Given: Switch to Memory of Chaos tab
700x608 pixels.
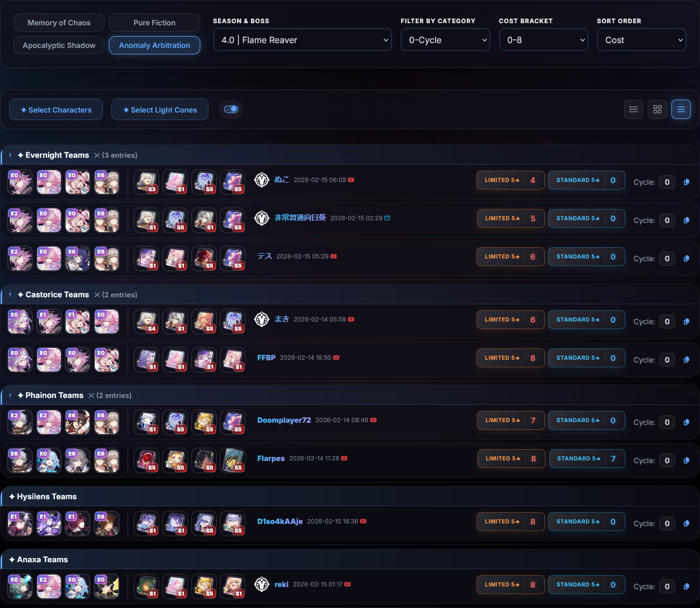Looking at the screenshot, I should 59,23.
